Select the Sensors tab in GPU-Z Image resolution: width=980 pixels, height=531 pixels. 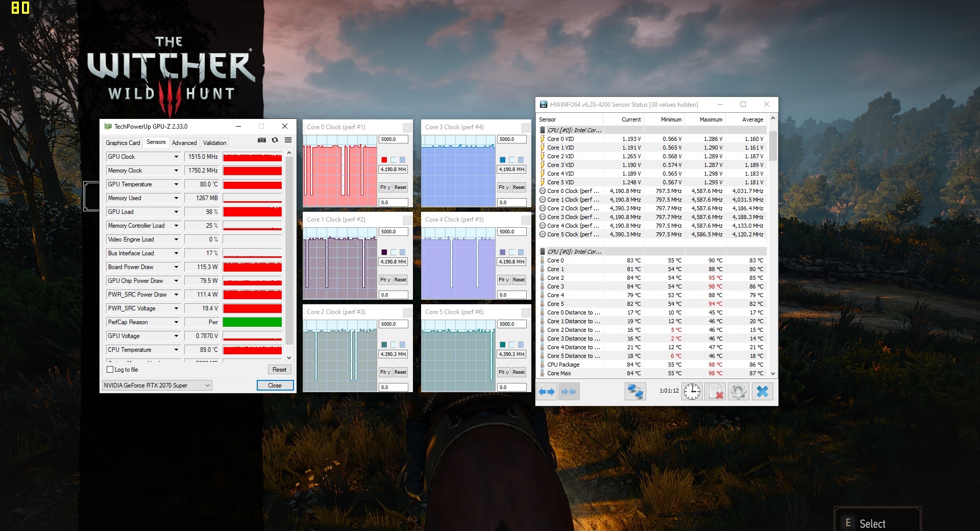[156, 142]
